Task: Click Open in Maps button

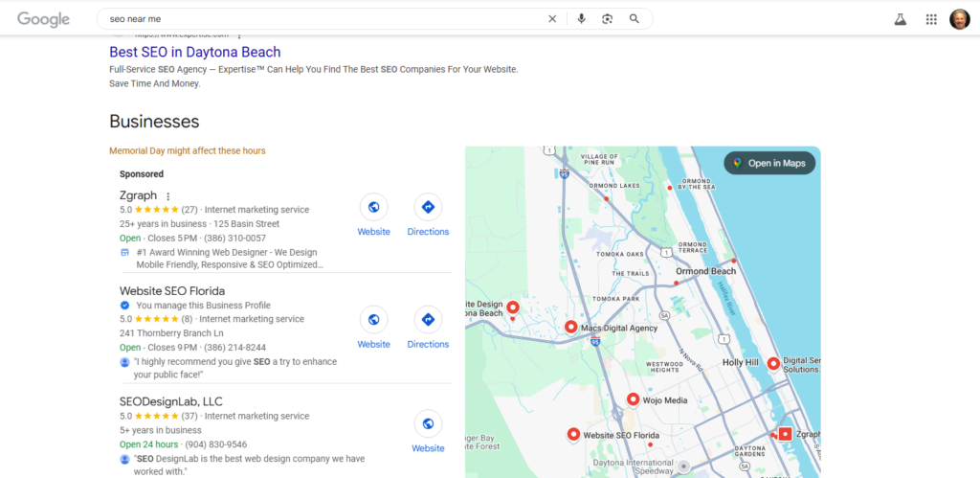Action: pyautogui.click(x=769, y=163)
